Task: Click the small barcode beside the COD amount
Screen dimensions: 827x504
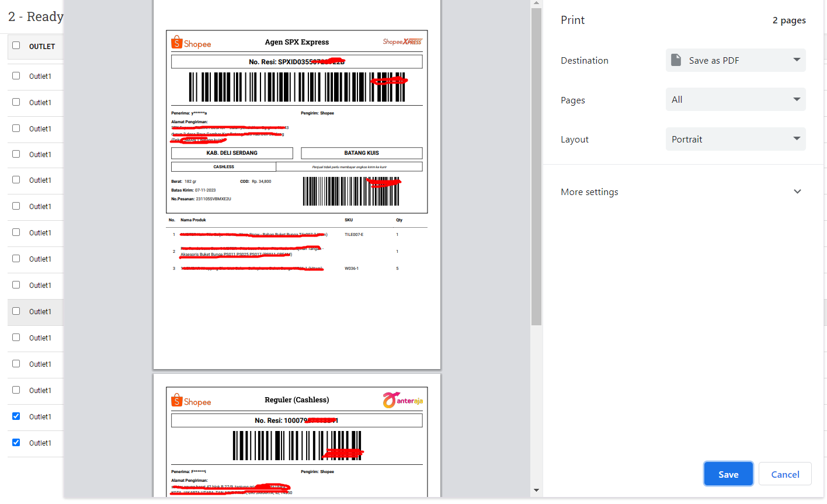Action: click(x=351, y=192)
